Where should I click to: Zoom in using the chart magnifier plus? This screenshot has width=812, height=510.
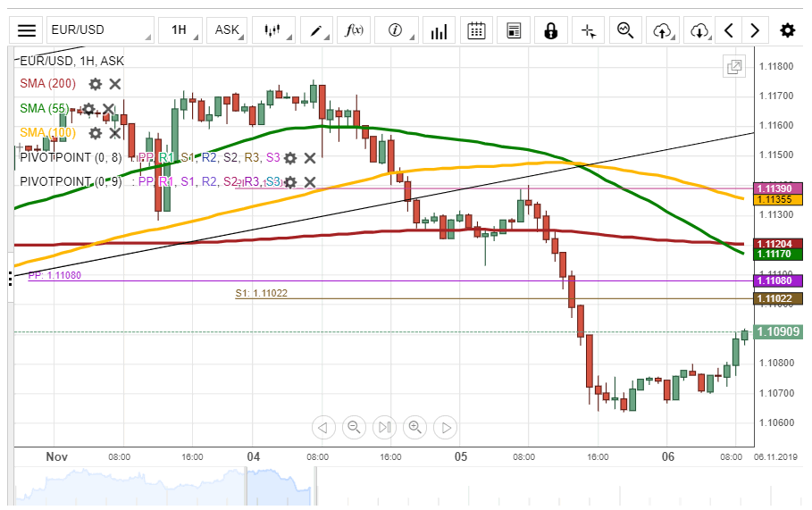click(x=414, y=427)
